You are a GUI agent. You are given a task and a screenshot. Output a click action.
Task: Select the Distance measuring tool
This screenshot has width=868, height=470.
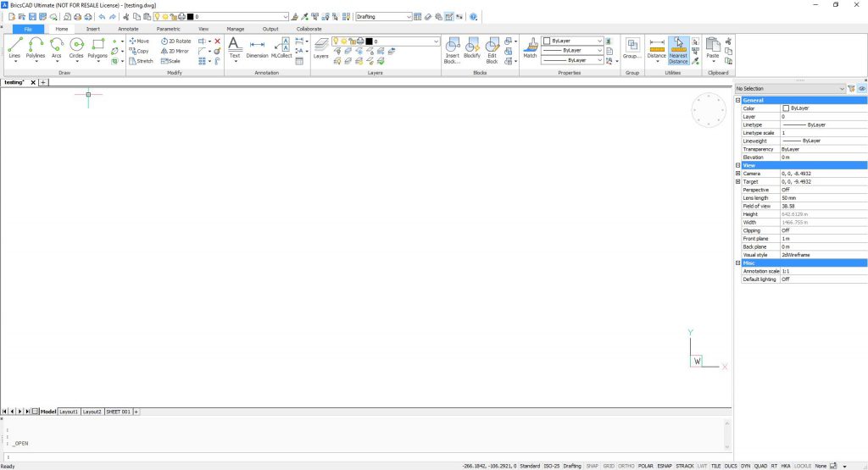pos(657,48)
